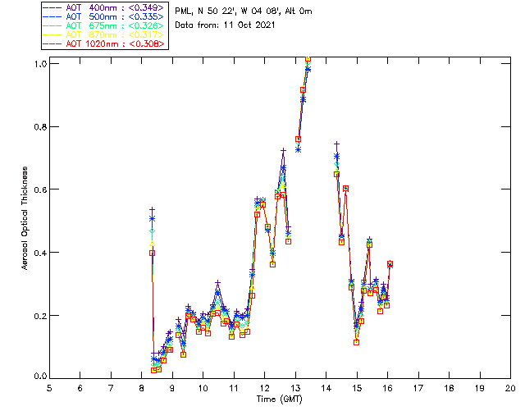525x420 pixels.
Task: Click the x-axis tick label 19
Action: (x=480, y=388)
